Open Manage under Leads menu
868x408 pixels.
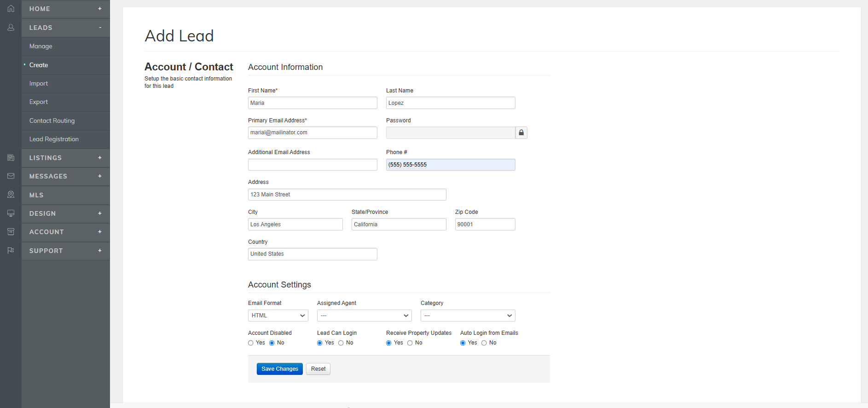[x=41, y=46]
